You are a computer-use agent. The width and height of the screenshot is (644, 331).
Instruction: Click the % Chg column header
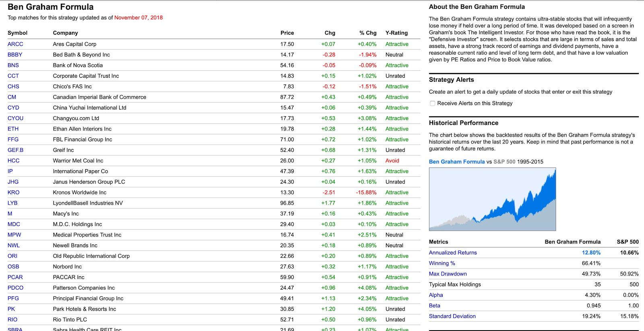pos(368,33)
